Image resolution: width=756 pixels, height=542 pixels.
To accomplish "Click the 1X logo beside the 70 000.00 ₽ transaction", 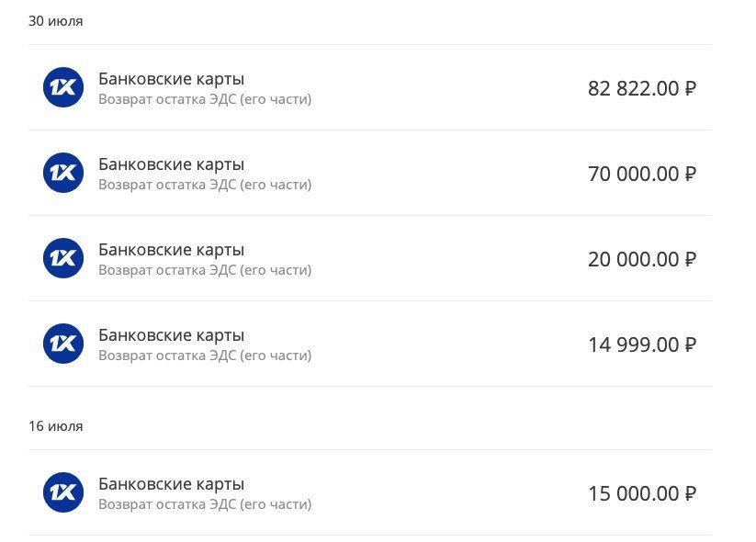I will coord(63,173).
